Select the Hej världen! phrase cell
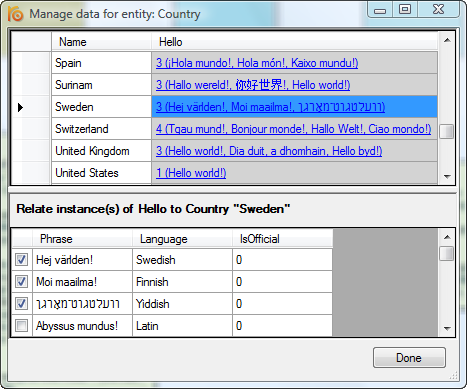 pos(82,260)
